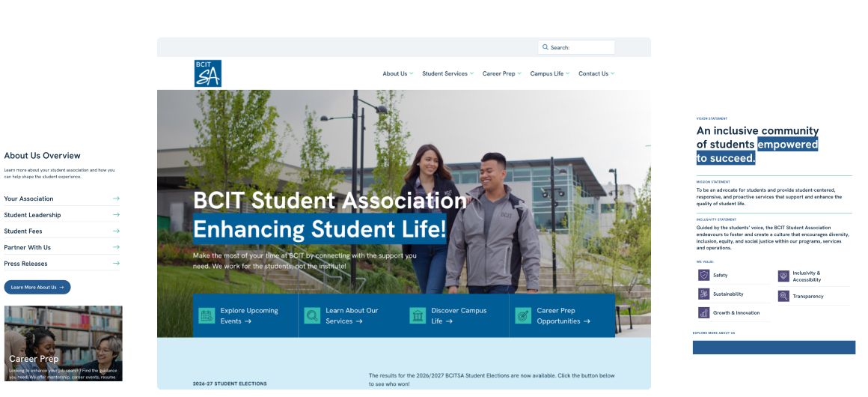Open the Student Leadership link
The height and width of the screenshot is (397, 868).
point(33,215)
